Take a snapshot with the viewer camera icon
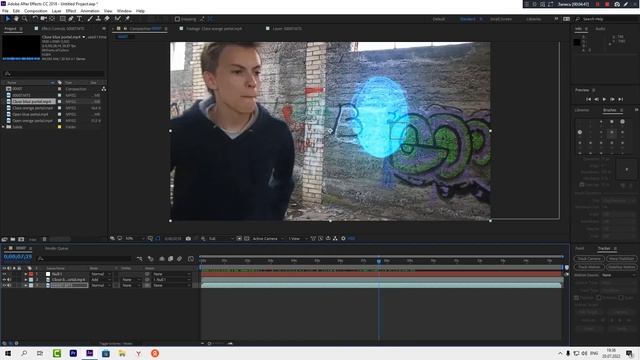640x360 pixels. click(188, 238)
